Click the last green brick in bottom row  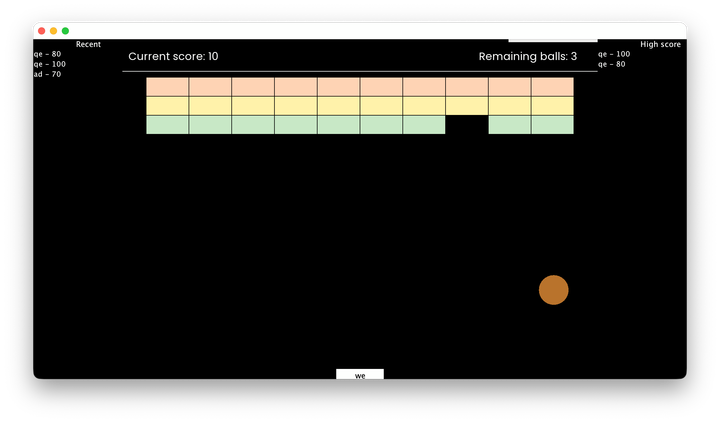552,125
